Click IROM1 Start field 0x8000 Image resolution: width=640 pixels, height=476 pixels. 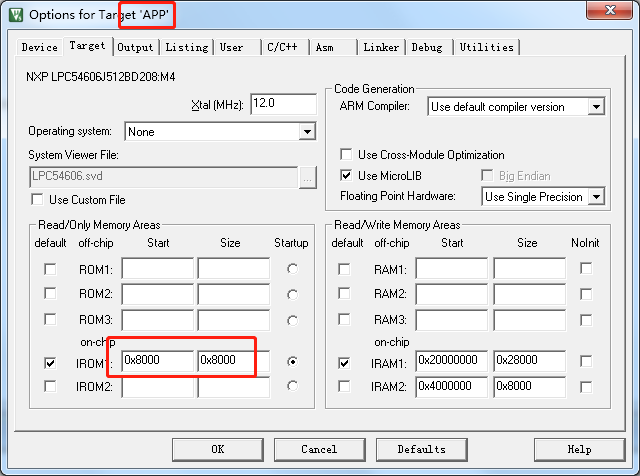tap(158, 361)
